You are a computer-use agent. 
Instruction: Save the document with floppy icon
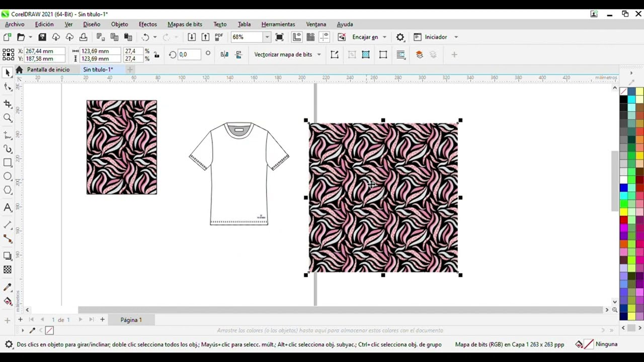click(42, 37)
